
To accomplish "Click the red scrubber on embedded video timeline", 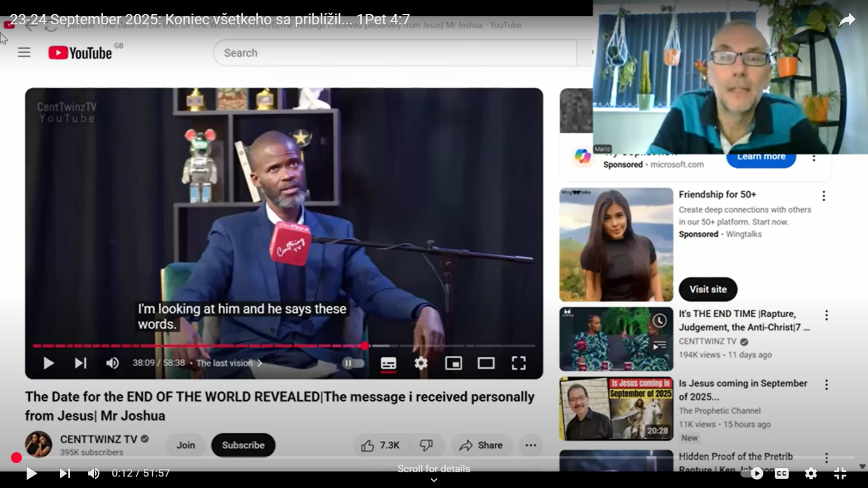I will pos(365,345).
